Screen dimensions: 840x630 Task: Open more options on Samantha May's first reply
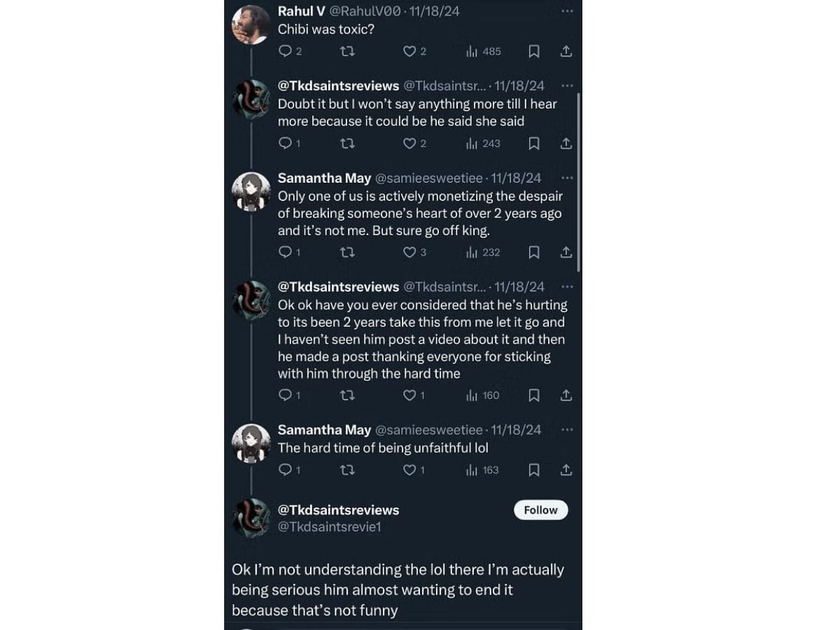point(567,178)
